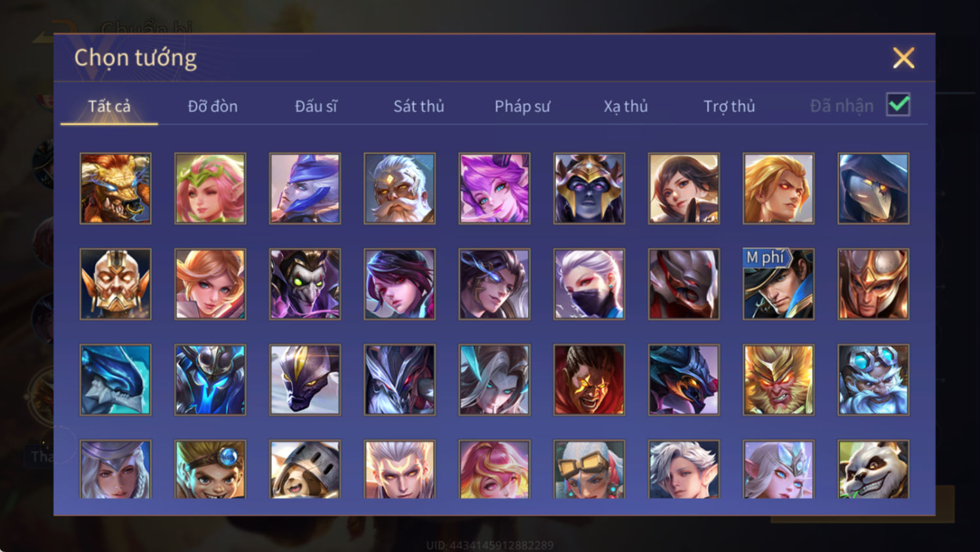The image size is (980, 552).
Task: Choose the bear with knight helmet
Action: [x=305, y=469]
